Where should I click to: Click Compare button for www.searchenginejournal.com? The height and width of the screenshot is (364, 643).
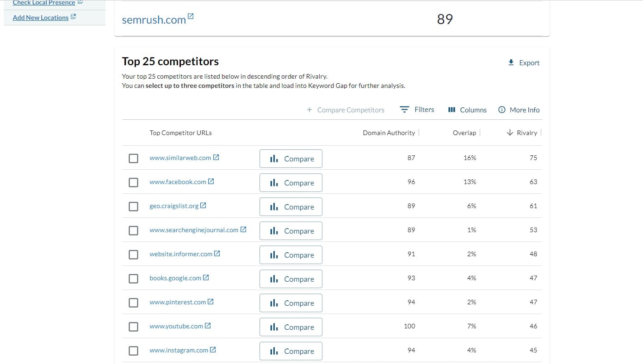(291, 231)
